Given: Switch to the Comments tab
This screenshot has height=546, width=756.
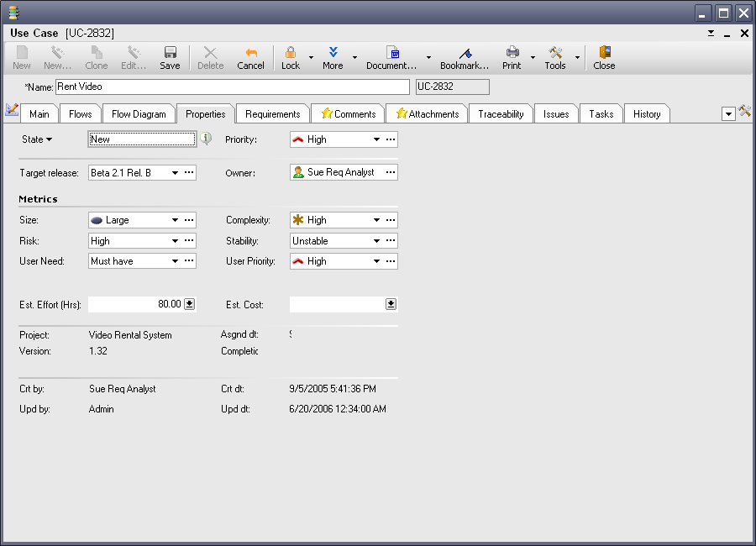Looking at the screenshot, I should tap(348, 114).
